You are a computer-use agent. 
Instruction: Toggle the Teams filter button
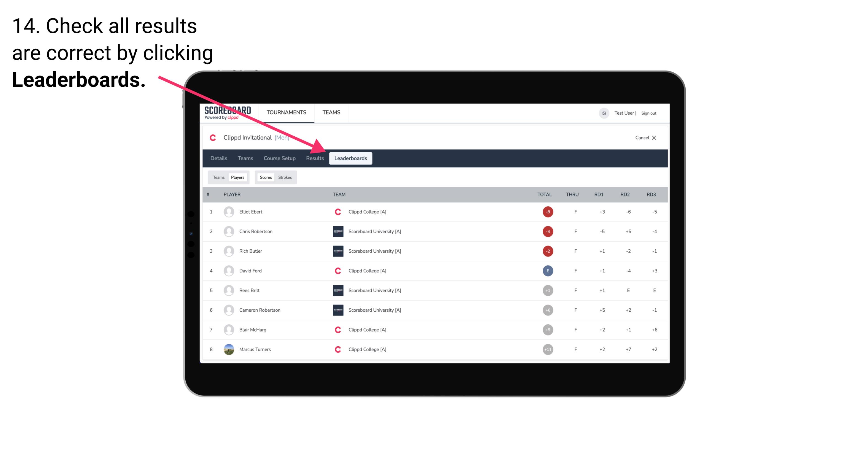pyautogui.click(x=218, y=177)
